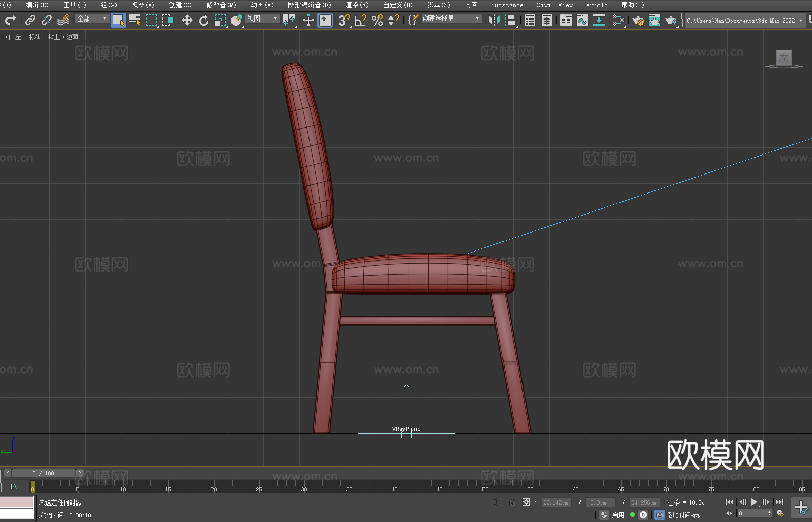Choose the rectangular selection region tool
Image resolution: width=812 pixels, height=522 pixels.
pyautogui.click(x=151, y=20)
